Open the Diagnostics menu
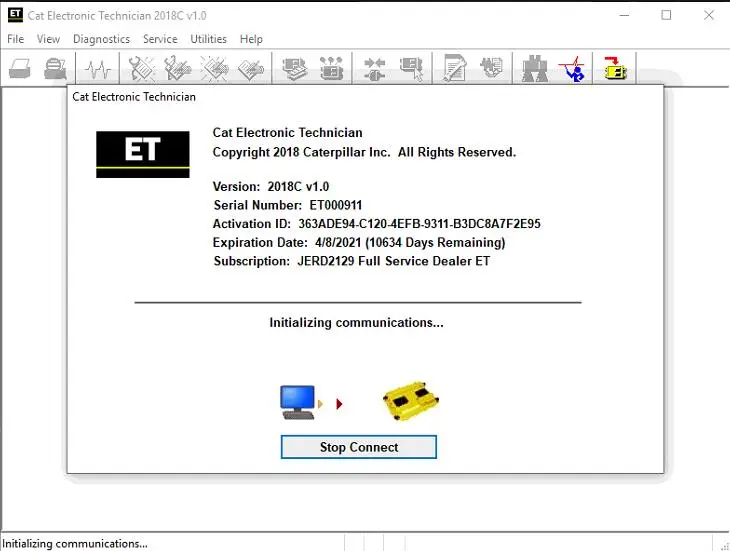 (x=101, y=39)
